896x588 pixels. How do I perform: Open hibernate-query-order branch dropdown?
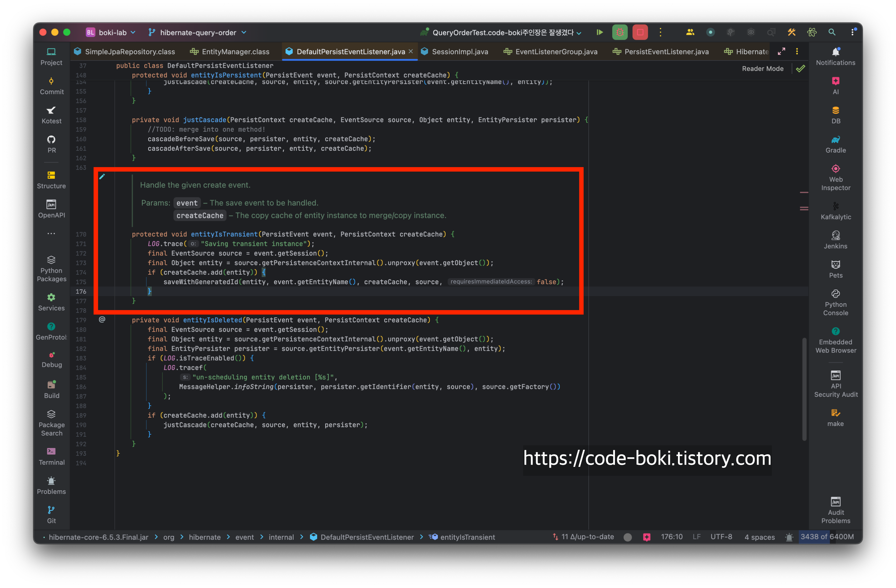coord(198,32)
